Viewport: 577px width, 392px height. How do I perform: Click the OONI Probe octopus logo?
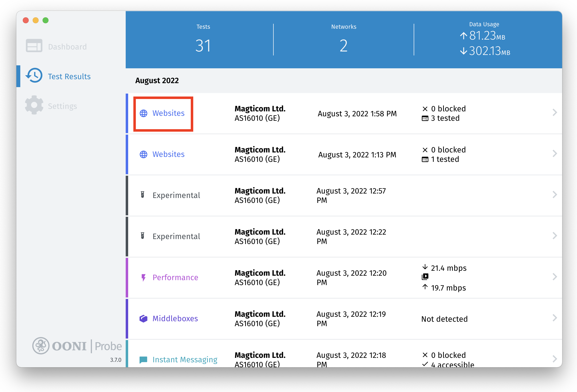tap(41, 345)
